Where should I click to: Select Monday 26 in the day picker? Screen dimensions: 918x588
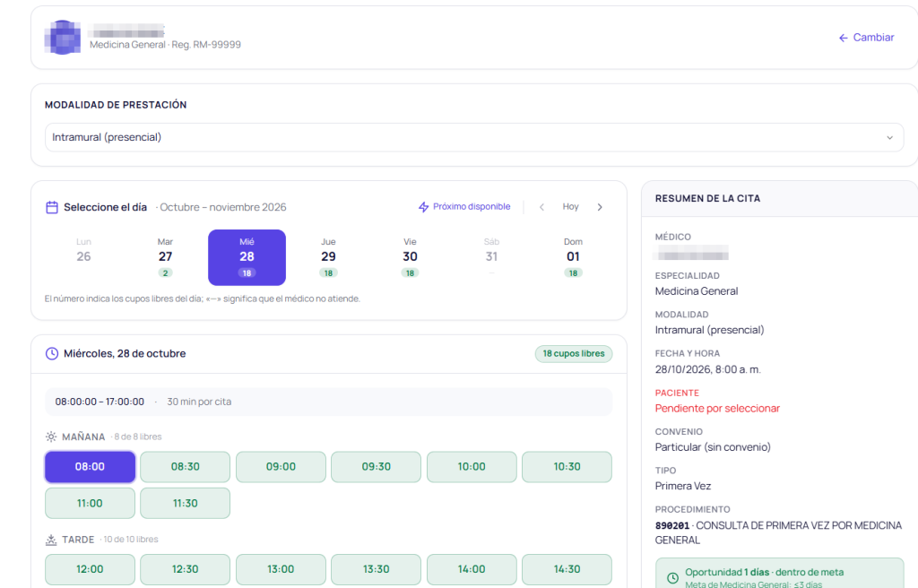click(83, 257)
